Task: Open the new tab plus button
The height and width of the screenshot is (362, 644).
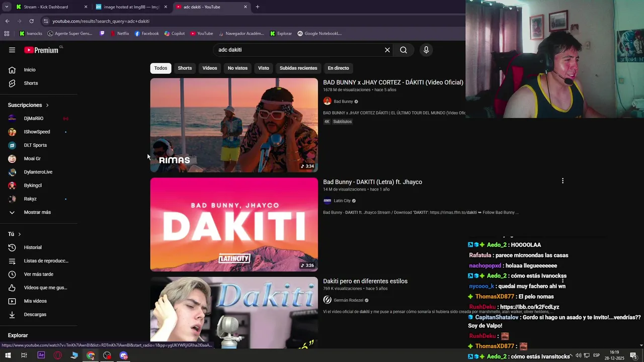Action: pos(258,7)
